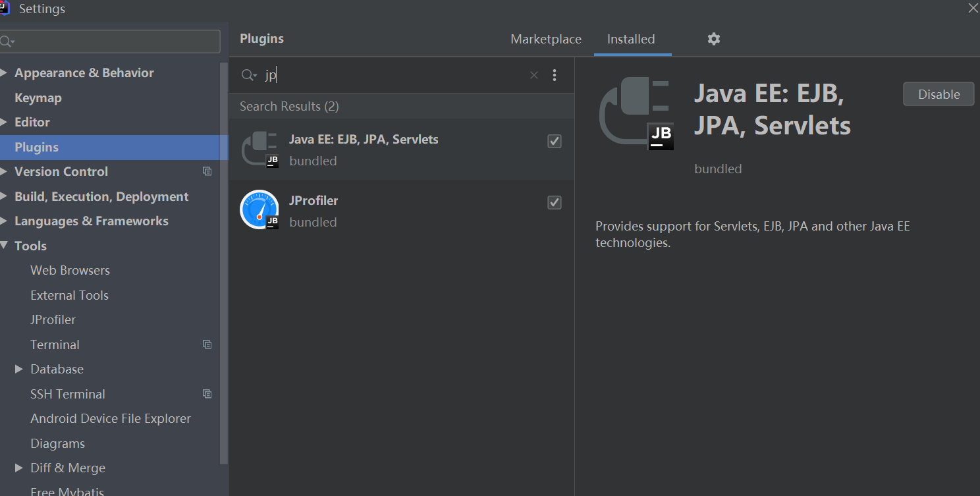Click the project-level icon beside SSH Terminal
The image size is (980, 496).
tap(207, 394)
